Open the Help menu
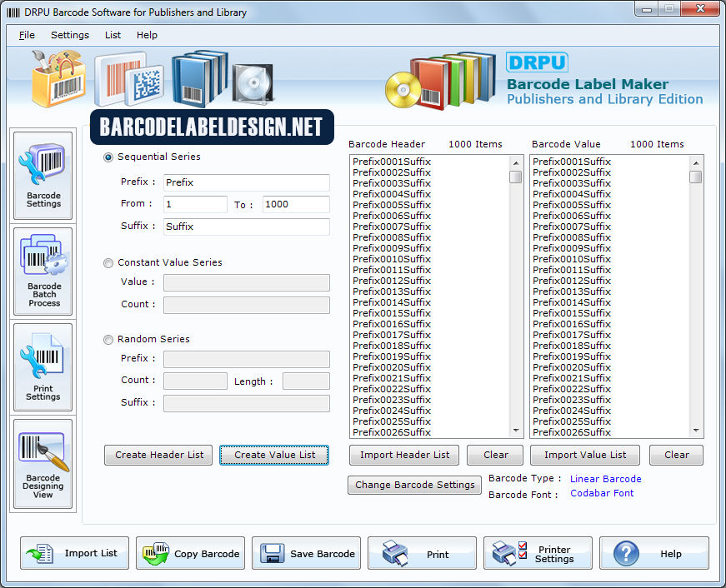Viewport: 726px width, 588px height. click(147, 35)
